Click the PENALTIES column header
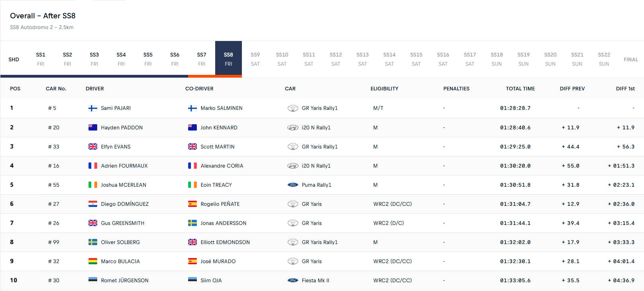 pos(456,89)
